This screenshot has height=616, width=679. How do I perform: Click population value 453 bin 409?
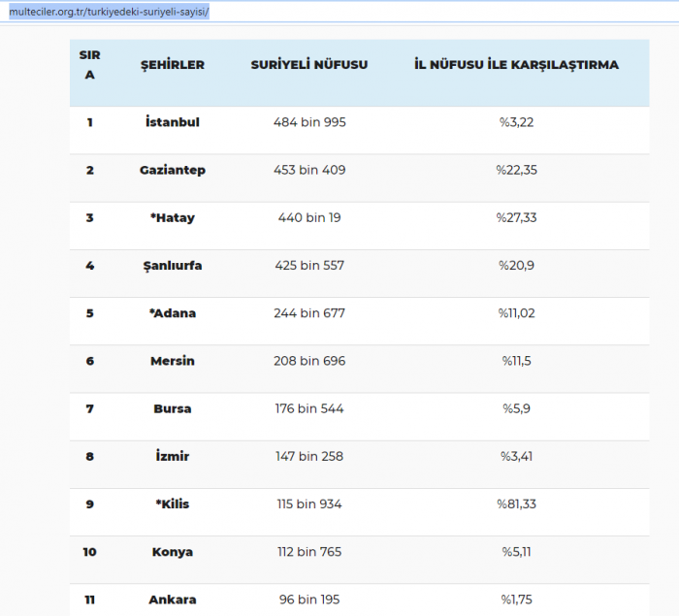(x=309, y=170)
